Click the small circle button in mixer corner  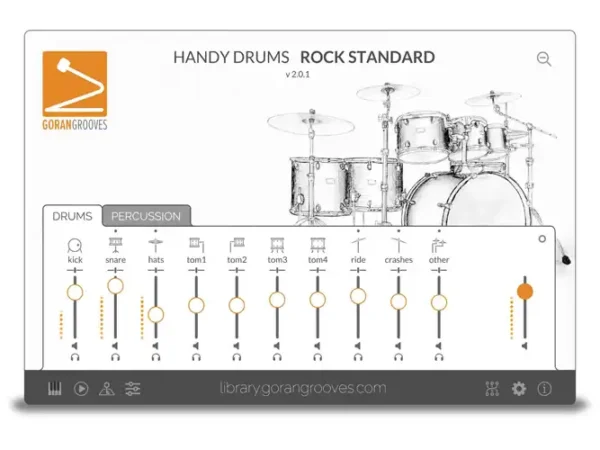[x=542, y=239]
